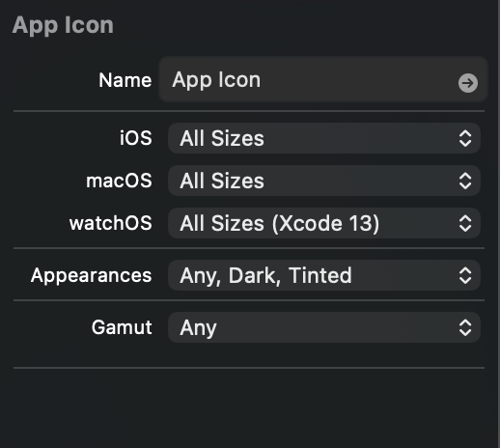Viewport: 500px width, 448px height.
Task: Open the iOS All Sizes dropdown
Action: click(324, 138)
